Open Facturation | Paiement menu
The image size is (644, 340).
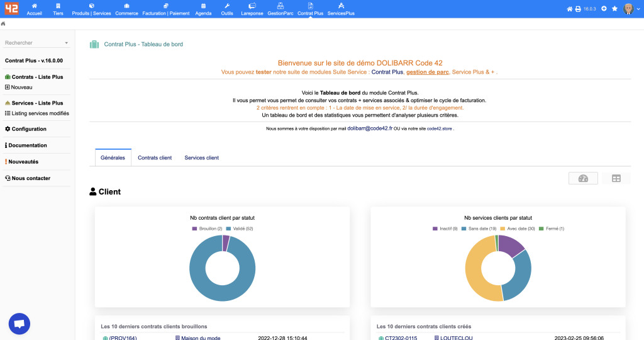[x=166, y=9]
